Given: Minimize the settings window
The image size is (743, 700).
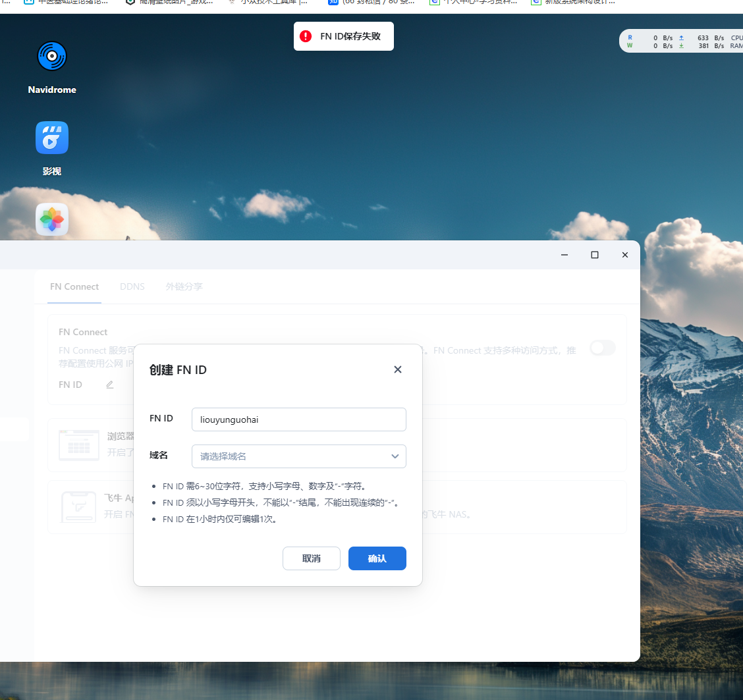Looking at the screenshot, I should click(x=564, y=255).
